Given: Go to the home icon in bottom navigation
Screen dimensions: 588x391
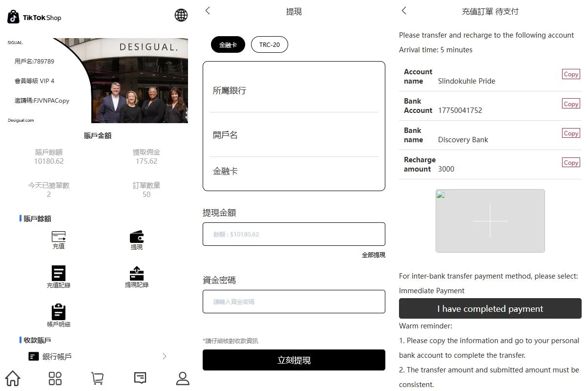Looking at the screenshot, I should tap(13, 378).
